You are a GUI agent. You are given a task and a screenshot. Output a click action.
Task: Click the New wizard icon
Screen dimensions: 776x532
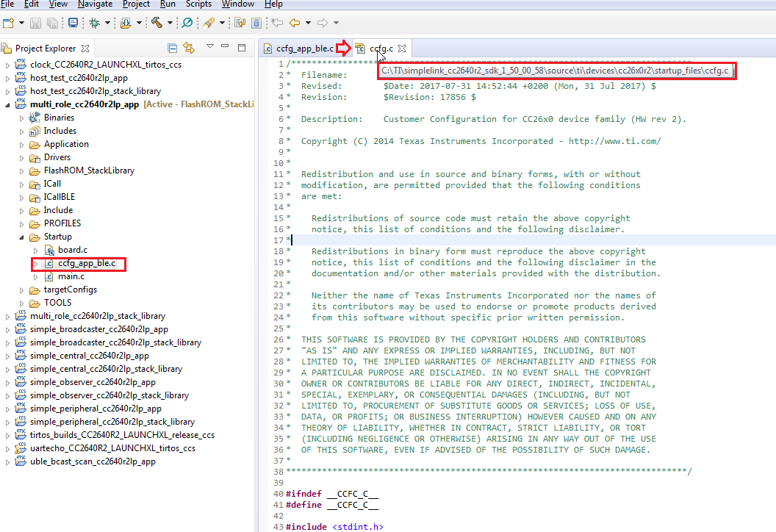pyautogui.click(x=8, y=23)
